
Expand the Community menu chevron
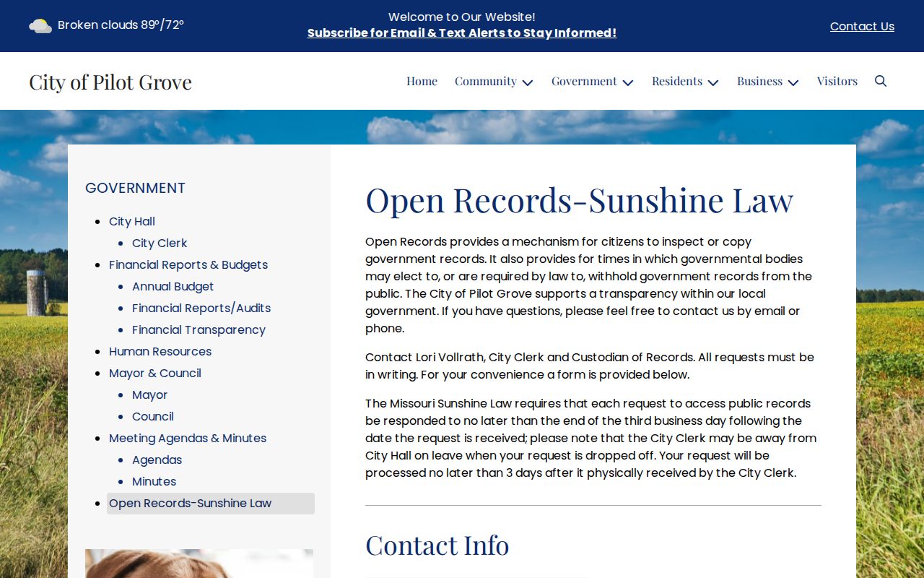pyautogui.click(x=528, y=82)
